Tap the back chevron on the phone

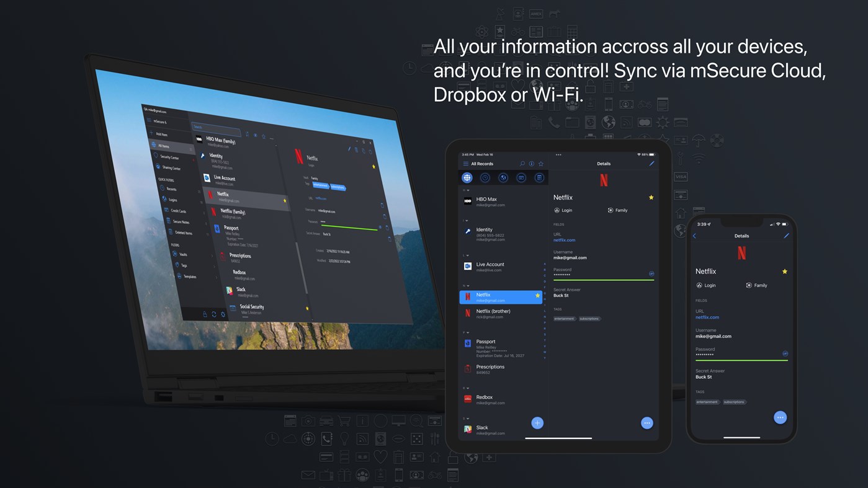[x=695, y=236]
